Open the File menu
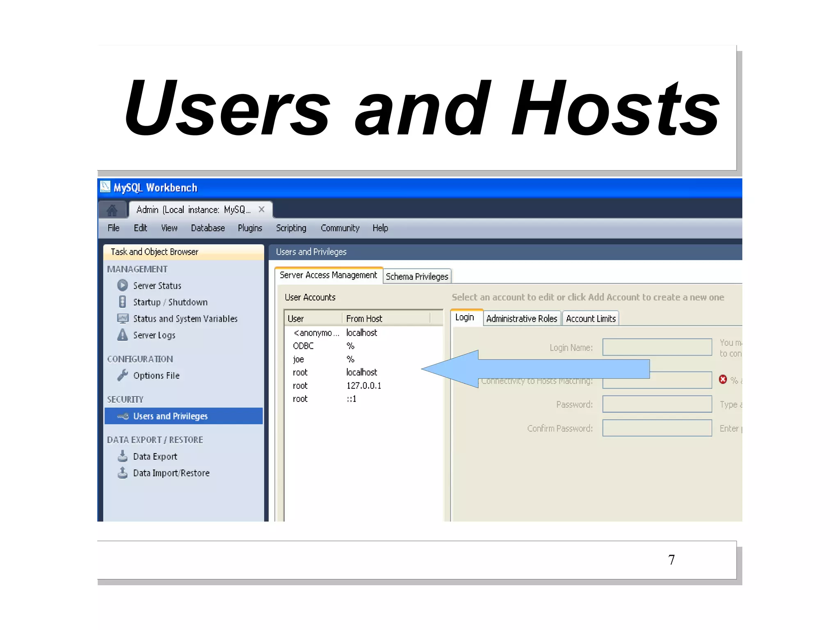 113,228
